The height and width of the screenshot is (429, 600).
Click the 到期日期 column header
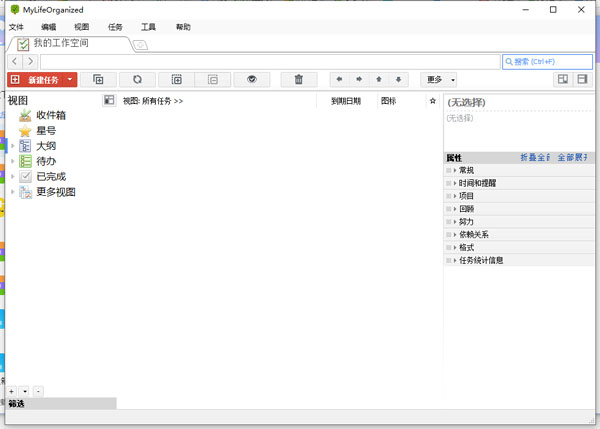tap(346, 101)
